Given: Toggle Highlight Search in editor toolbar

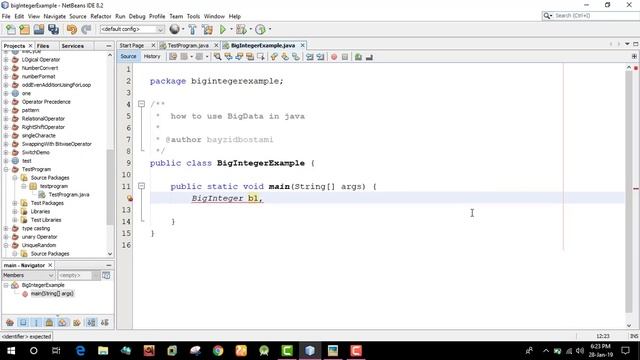Looking at the screenshot, I should click(x=250, y=57).
